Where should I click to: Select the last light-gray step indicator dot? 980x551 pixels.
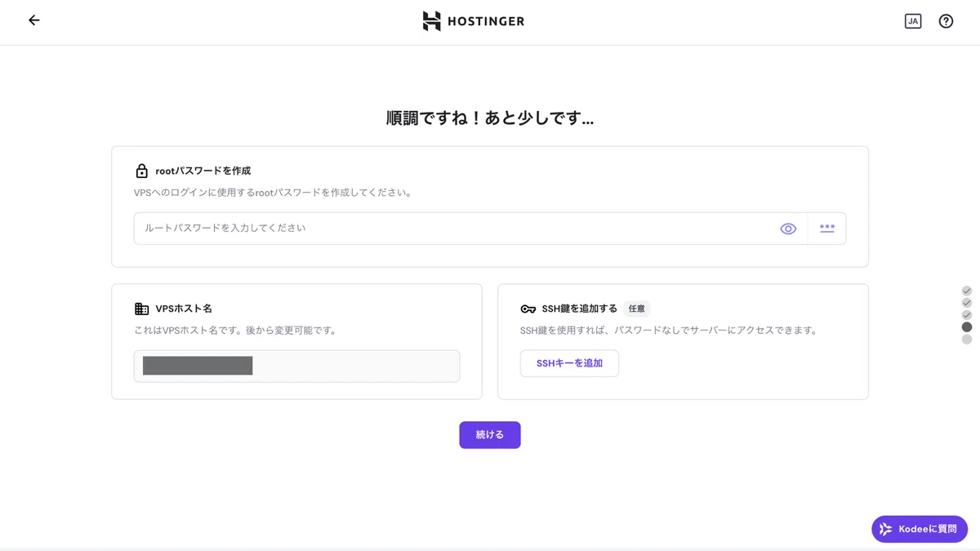click(x=967, y=340)
